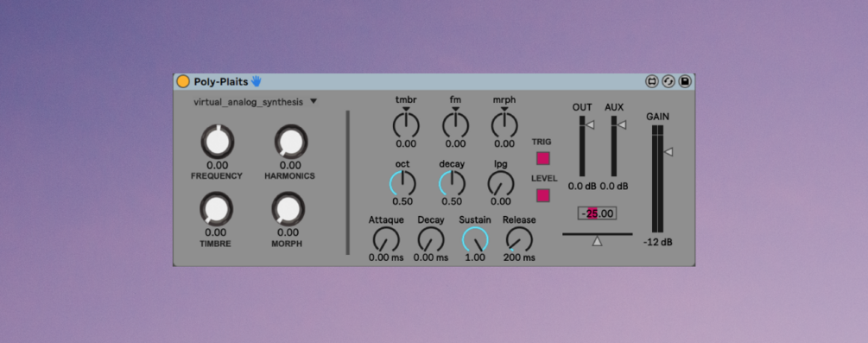Toggle the LEVEL pink square button
Image resolution: width=868 pixels, height=343 pixels.
click(543, 195)
